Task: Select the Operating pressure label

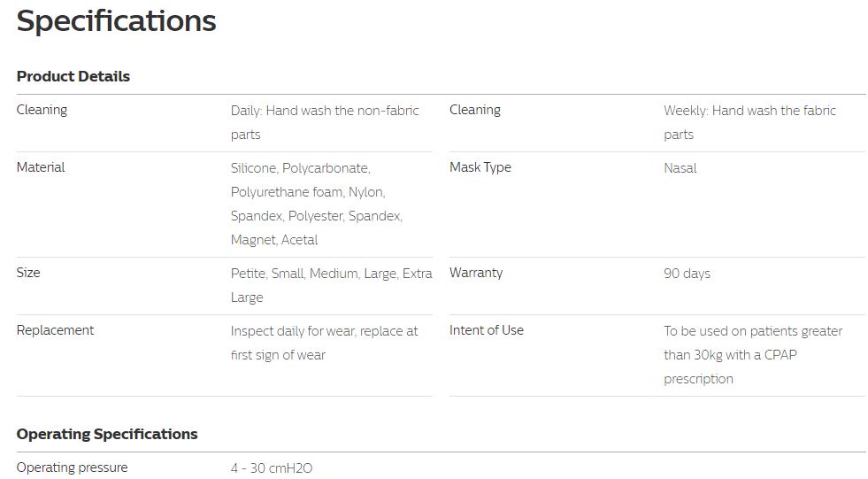Action: (x=72, y=467)
